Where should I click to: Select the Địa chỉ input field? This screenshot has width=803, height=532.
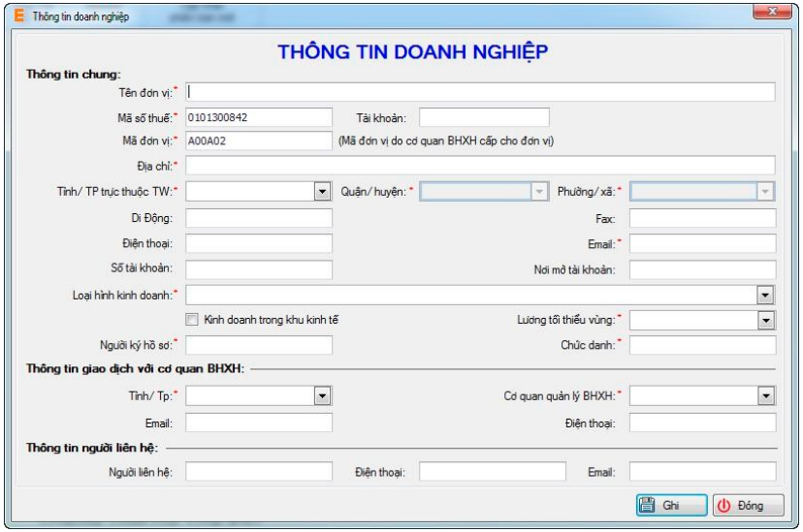pyautogui.click(x=480, y=166)
